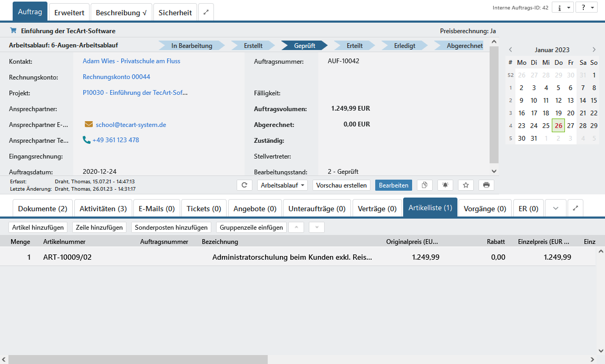Click the reminder bell icon

pyautogui.click(x=445, y=185)
